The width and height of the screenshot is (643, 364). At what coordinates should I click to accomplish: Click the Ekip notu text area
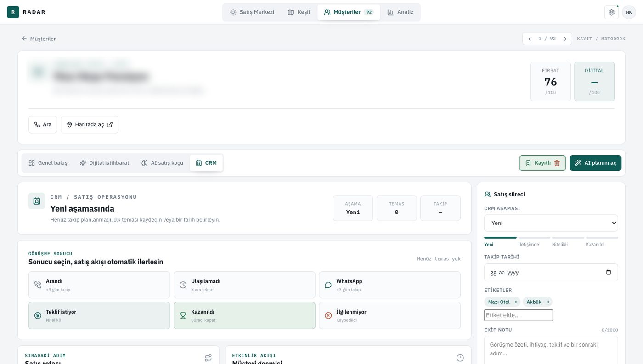[x=551, y=350]
